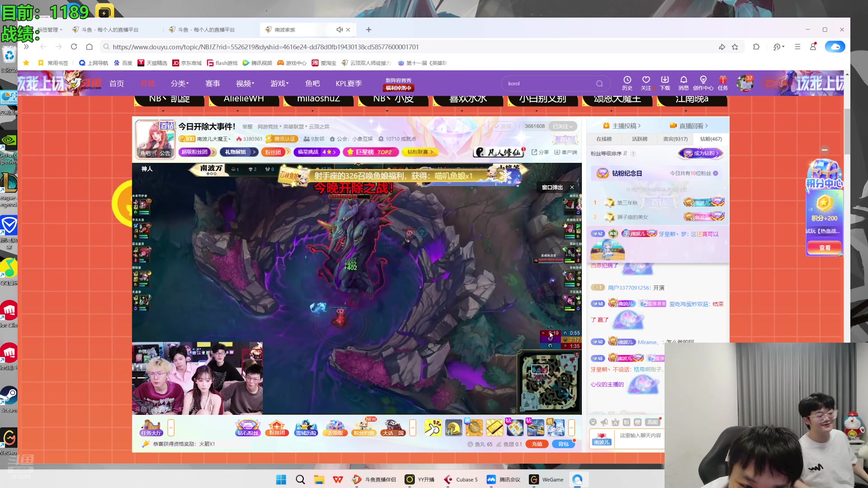Go to 鱼吧 in Douyu navigation
The image size is (868, 488).
tap(312, 84)
